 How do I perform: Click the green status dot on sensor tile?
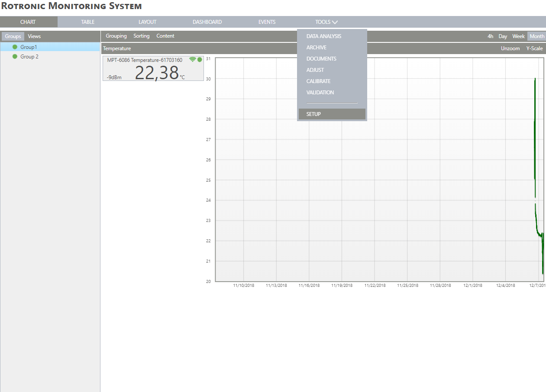pyautogui.click(x=200, y=60)
